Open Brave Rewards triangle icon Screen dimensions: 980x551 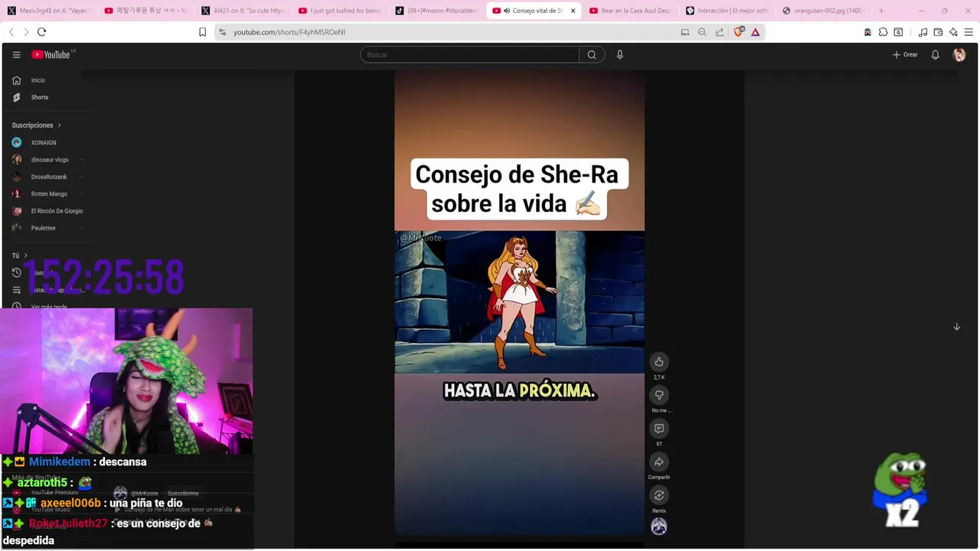click(755, 32)
